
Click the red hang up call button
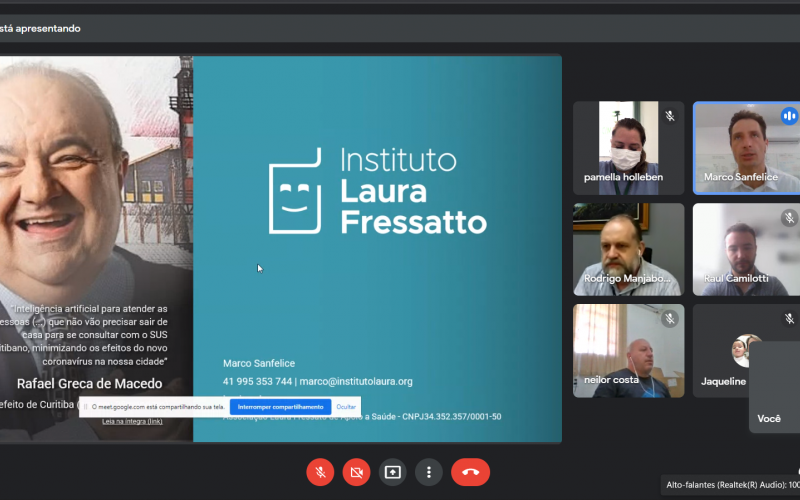click(x=470, y=472)
